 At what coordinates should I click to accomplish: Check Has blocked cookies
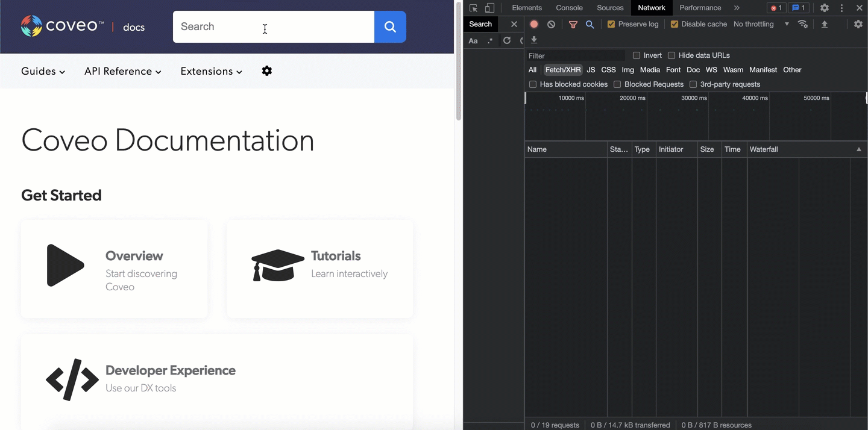[533, 84]
